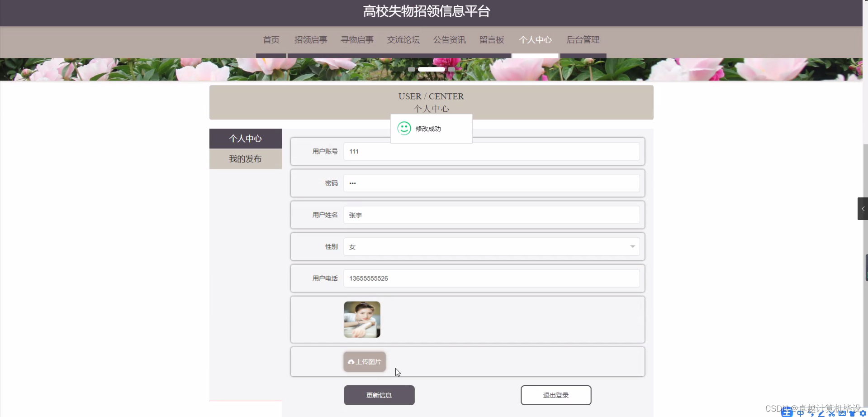Click the 退出登录 logout button
The height and width of the screenshot is (417, 868).
(556, 395)
